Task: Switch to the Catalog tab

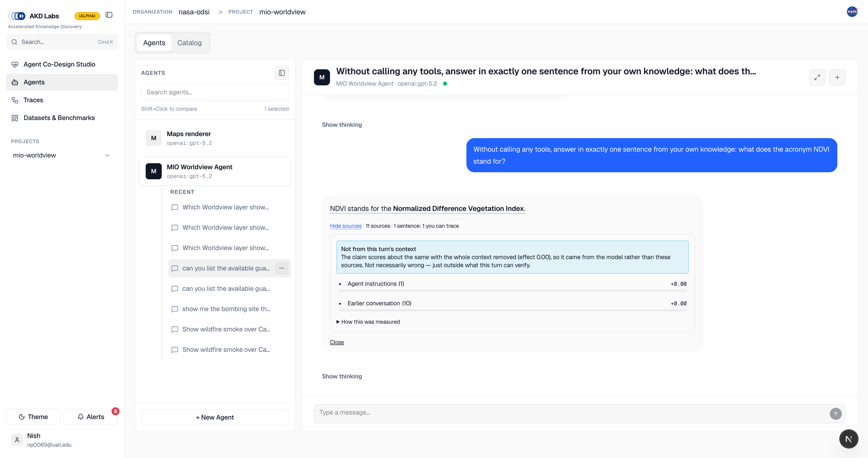Action: point(189,43)
